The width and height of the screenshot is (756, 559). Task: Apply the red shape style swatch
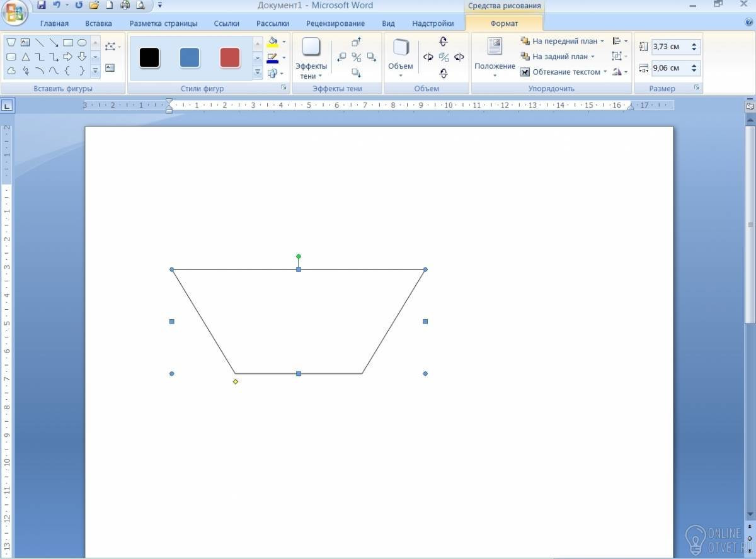(x=230, y=58)
